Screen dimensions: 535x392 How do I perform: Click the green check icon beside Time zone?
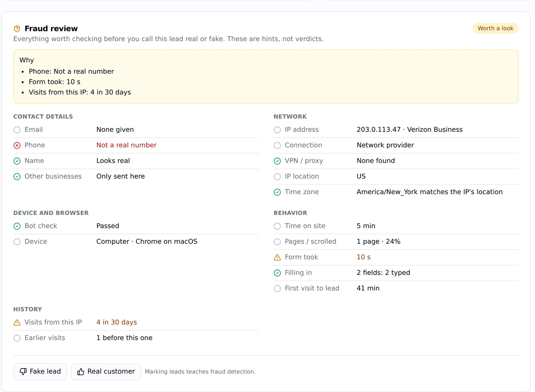click(x=277, y=192)
